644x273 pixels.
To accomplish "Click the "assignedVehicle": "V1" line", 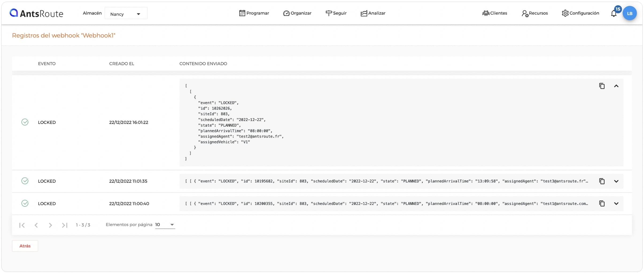I will [224, 142].
